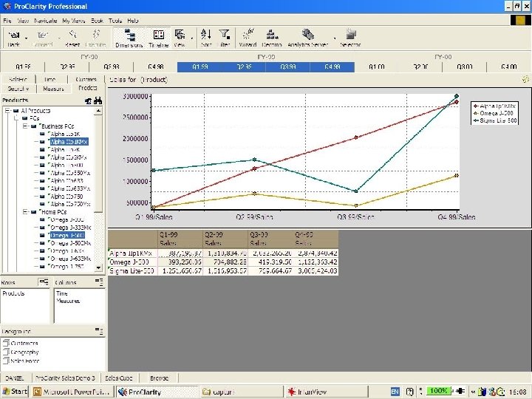Open the Filter tool

click(224, 34)
